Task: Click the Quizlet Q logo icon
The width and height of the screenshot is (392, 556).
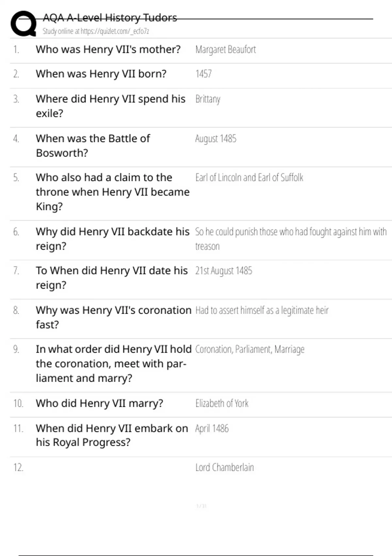Action: pos(24,24)
